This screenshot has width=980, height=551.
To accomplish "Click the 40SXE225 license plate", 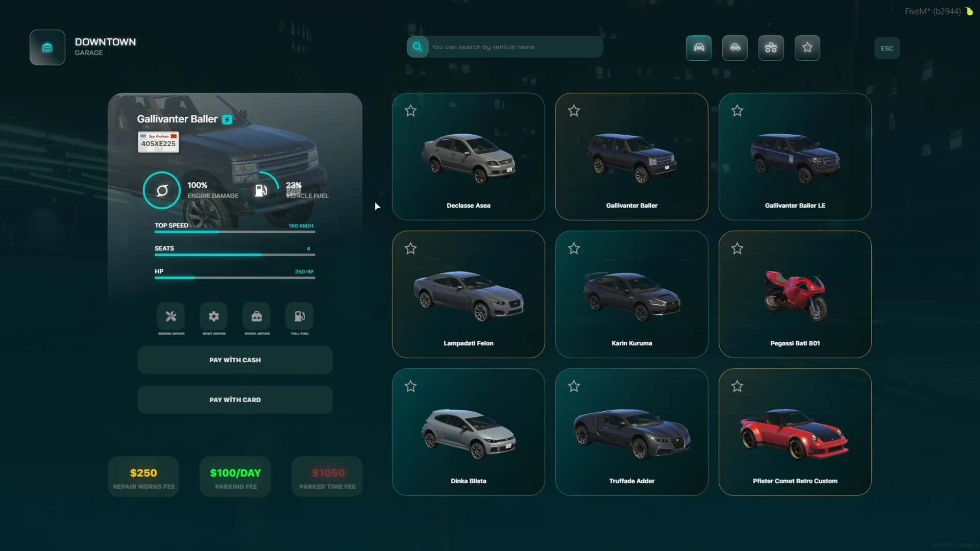I will [x=158, y=142].
